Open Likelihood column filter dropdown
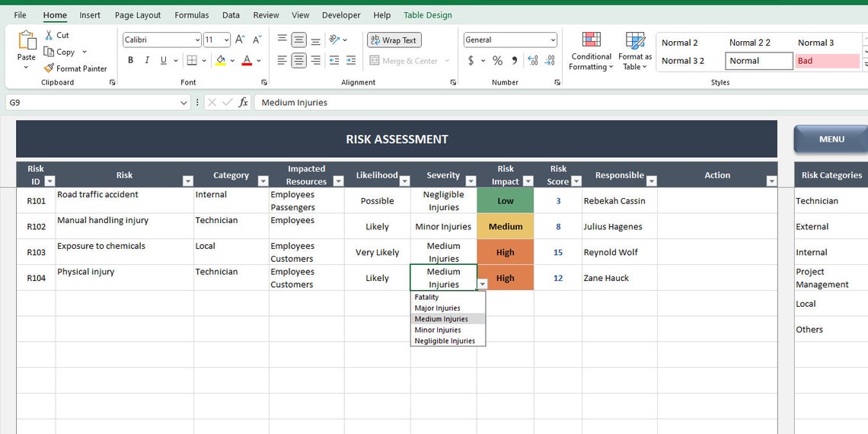Screen dimensions: 868x434 (404, 181)
